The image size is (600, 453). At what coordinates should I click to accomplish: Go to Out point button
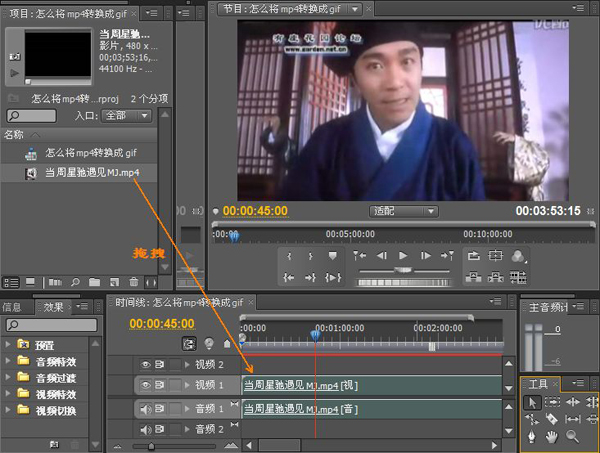click(x=311, y=277)
